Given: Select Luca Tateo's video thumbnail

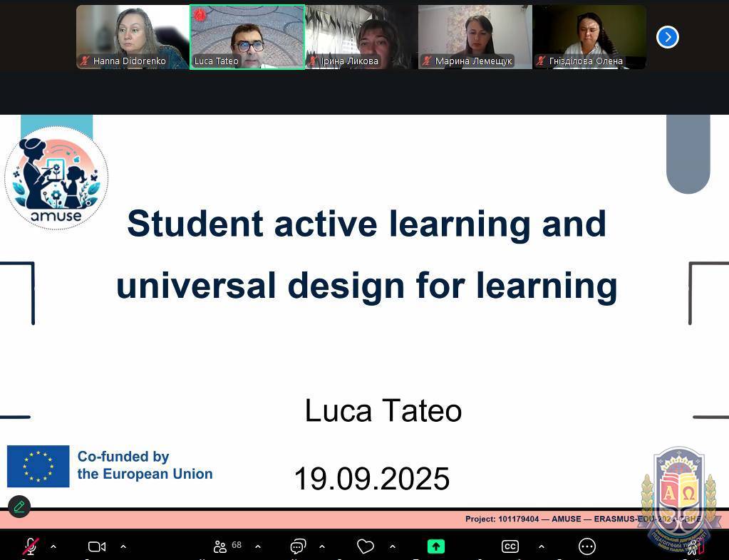Looking at the screenshot, I should (x=247, y=37).
